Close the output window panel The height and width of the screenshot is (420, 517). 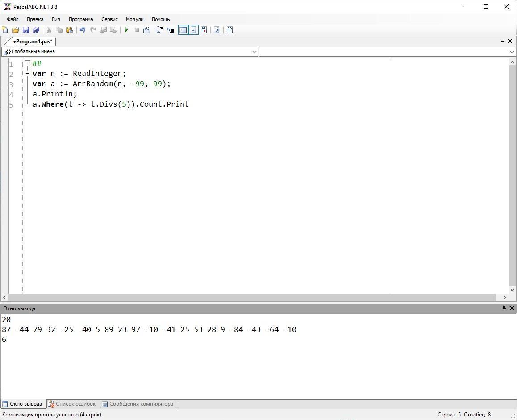(512, 308)
